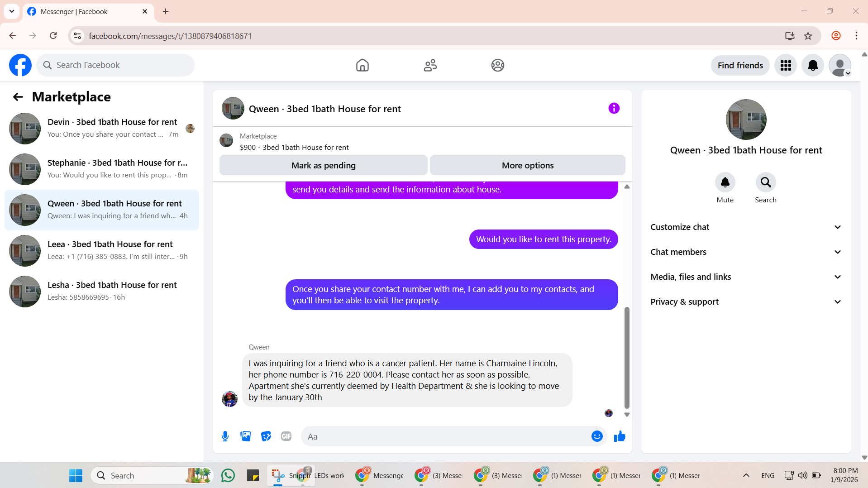868x488 pixels.
Task: Open conversation information purple icon
Action: point(614,108)
